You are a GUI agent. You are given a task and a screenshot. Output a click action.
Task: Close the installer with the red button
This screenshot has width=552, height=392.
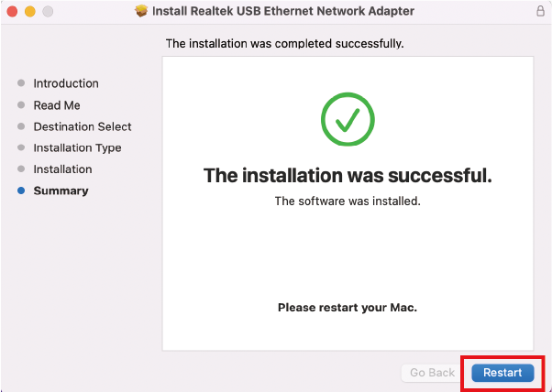pyautogui.click(x=12, y=11)
